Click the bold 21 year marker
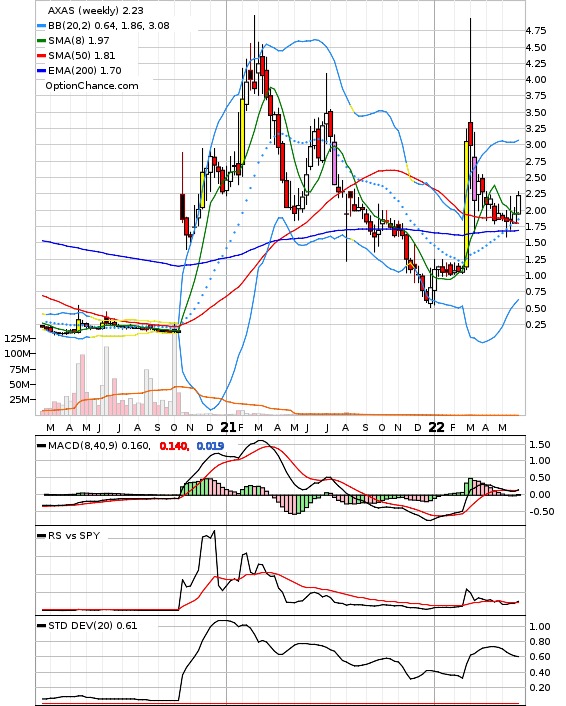Image resolution: width=566 pixels, height=706 pixels. tap(228, 427)
